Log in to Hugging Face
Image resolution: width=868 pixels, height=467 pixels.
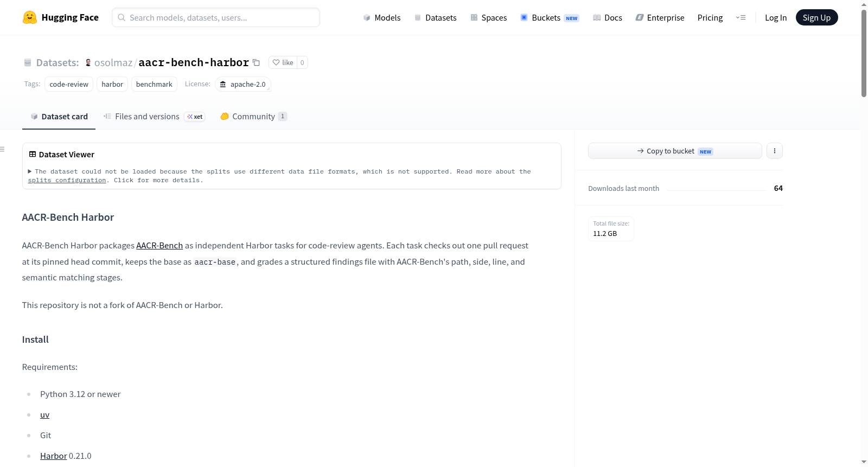tap(776, 17)
